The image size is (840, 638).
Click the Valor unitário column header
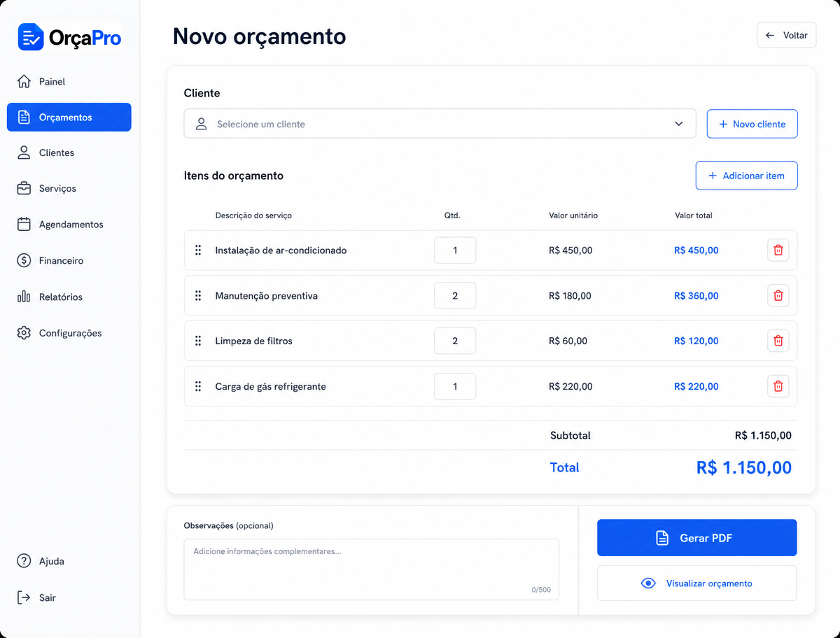573,215
